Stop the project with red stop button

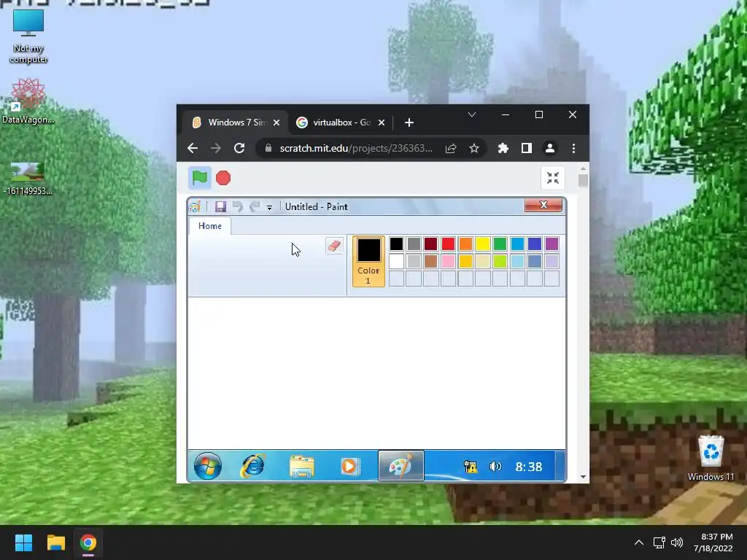pos(223,178)
